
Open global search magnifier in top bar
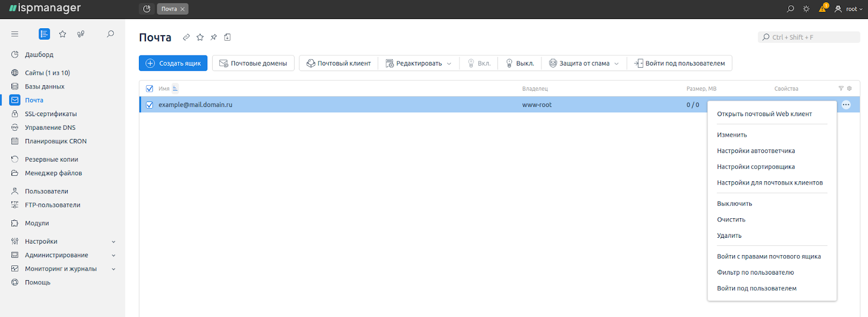(x=790, y=9)
